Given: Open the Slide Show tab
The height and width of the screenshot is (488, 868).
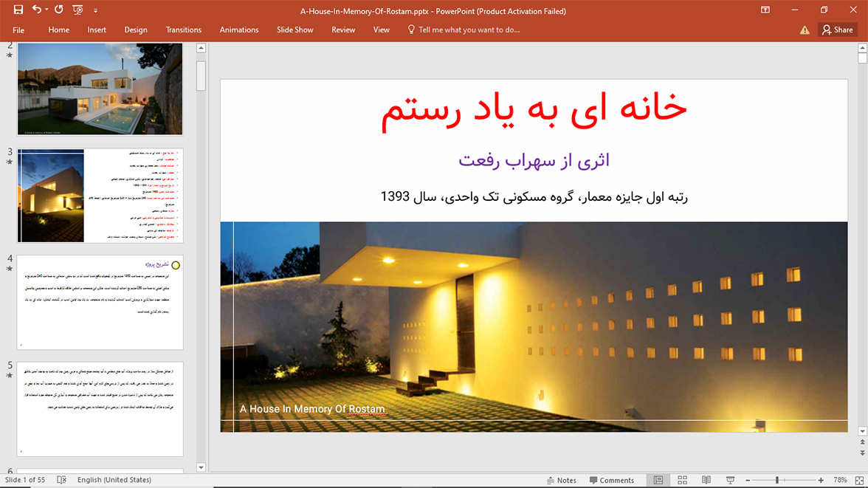Looking at the screenshot, I should coord(295,30).
